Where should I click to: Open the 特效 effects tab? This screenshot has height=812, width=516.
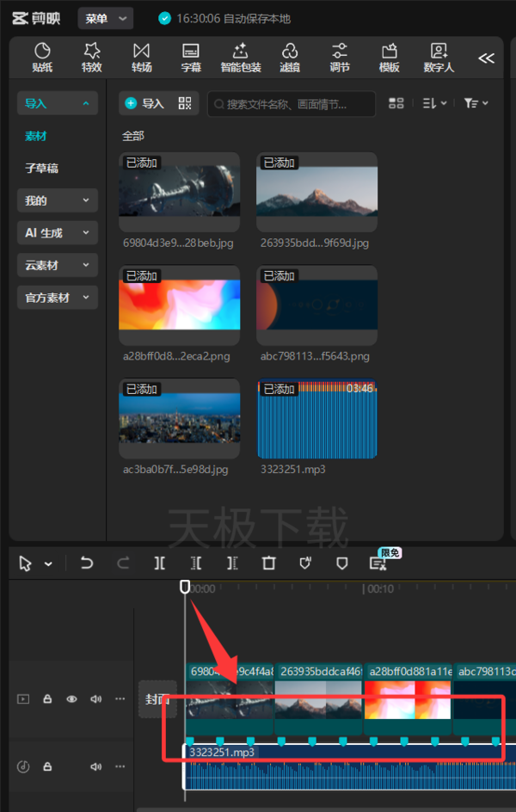(92, 58)
